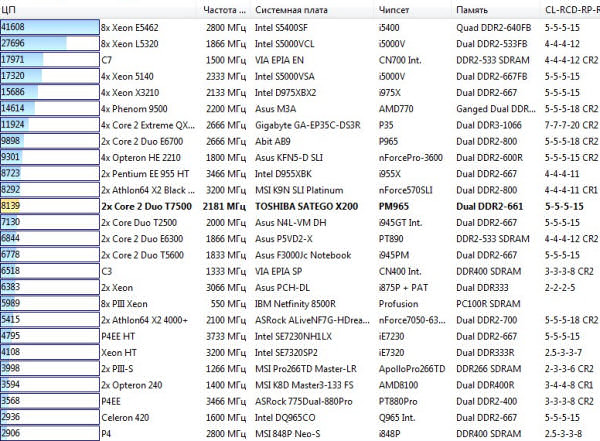This screenshot has height=441, width=600.
Task: Click the ASRock 775Dual-880Pro cell
Action: [x=303, y=401]
